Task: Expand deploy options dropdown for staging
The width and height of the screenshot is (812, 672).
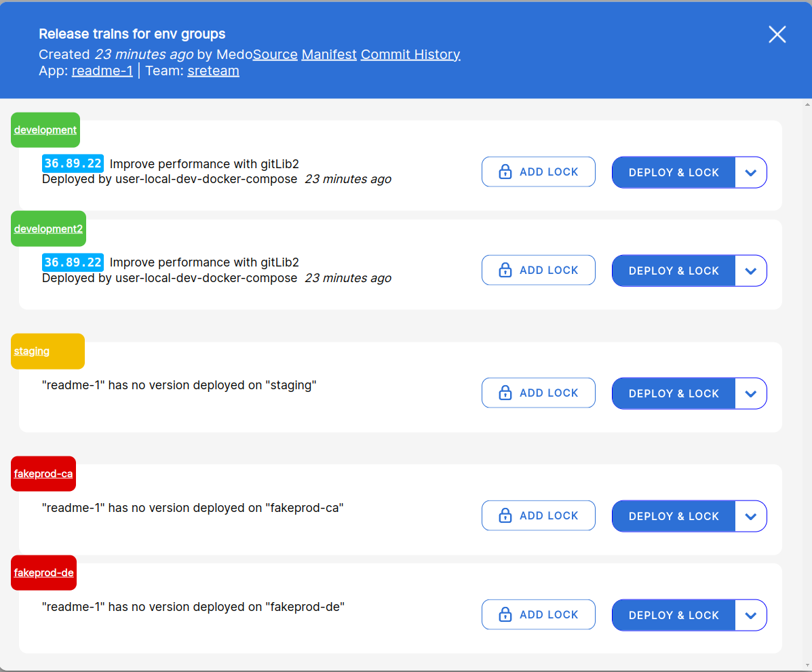Action: 751,393
